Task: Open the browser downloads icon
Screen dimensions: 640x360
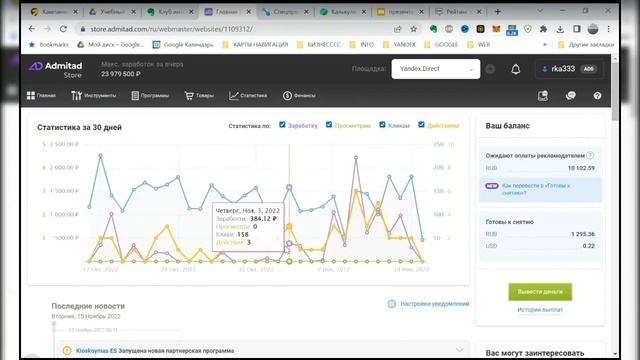Action: (x=560, y=29)
